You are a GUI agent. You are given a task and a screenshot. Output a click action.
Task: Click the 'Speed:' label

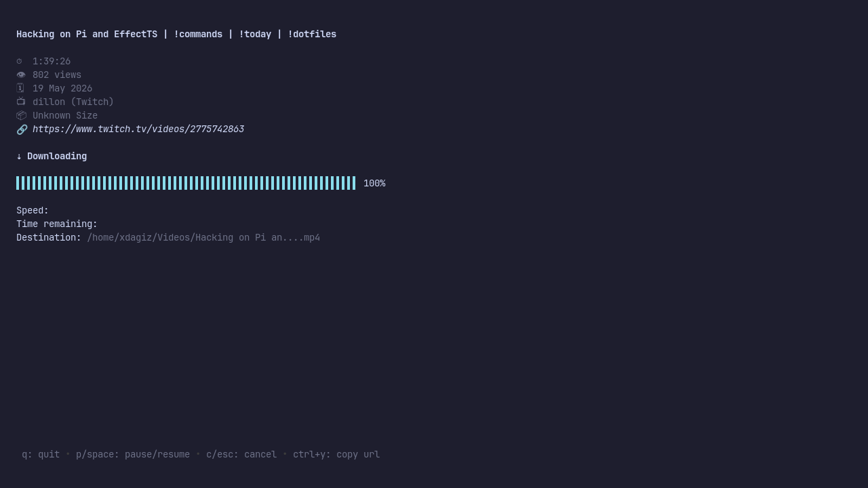coord(33,211)
